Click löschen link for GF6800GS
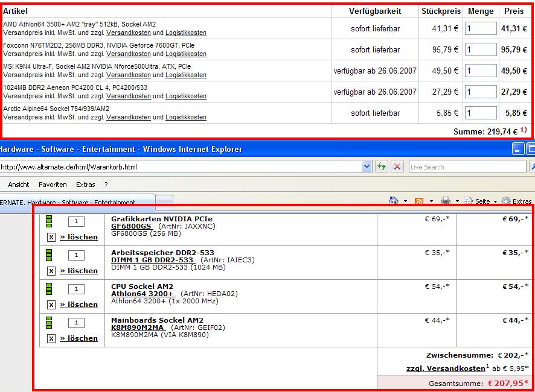 click(79, 237)
